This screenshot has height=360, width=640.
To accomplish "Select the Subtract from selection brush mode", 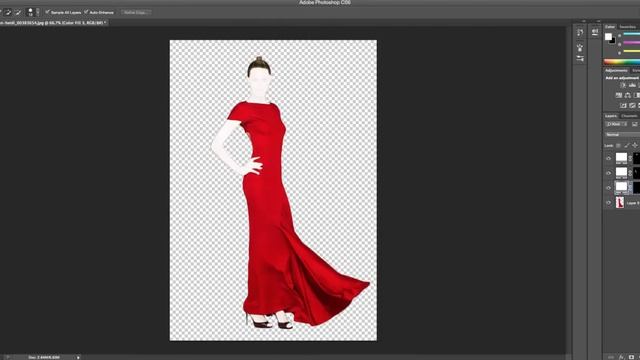I will coord(18,13).
